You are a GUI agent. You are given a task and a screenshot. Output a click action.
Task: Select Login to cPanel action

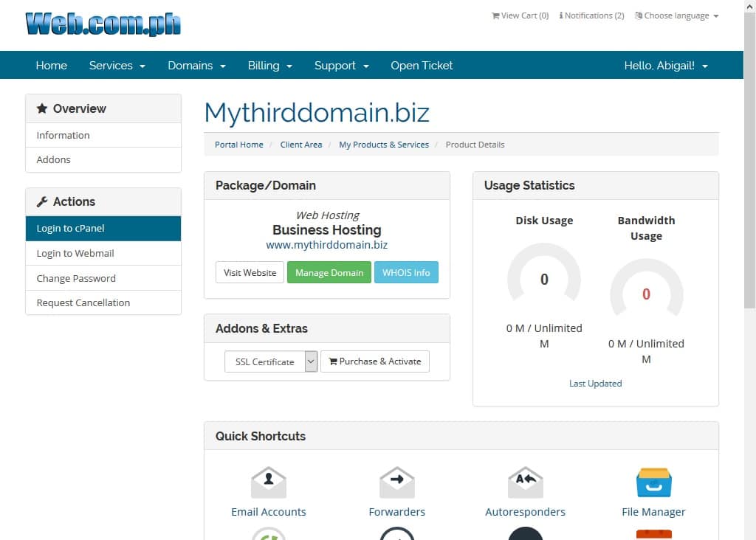pos(103,229)
